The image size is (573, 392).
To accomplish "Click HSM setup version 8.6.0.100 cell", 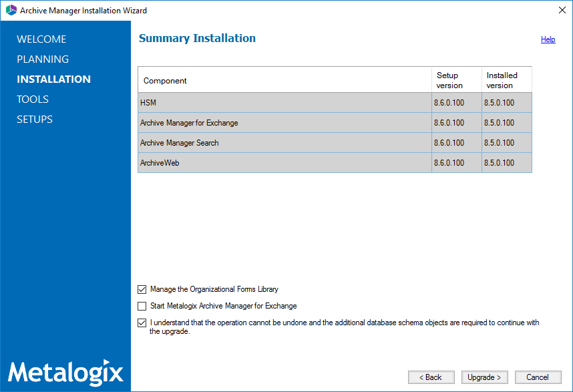I will coord(456,103).
